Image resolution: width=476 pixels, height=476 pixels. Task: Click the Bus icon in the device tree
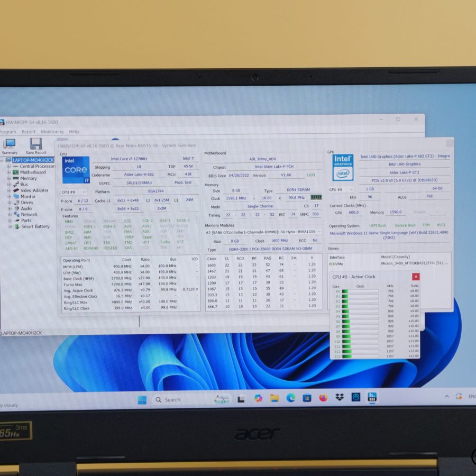coord(16,184)
